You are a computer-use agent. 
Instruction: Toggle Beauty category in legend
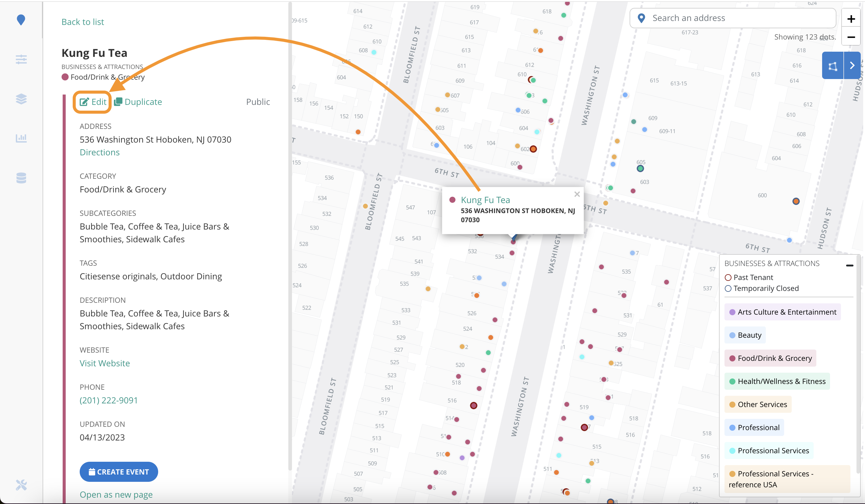[x=745, y=335]
